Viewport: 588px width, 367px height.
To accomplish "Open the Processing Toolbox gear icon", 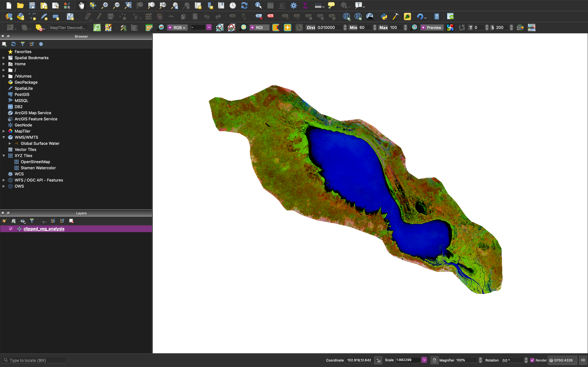I will point(294,5).
